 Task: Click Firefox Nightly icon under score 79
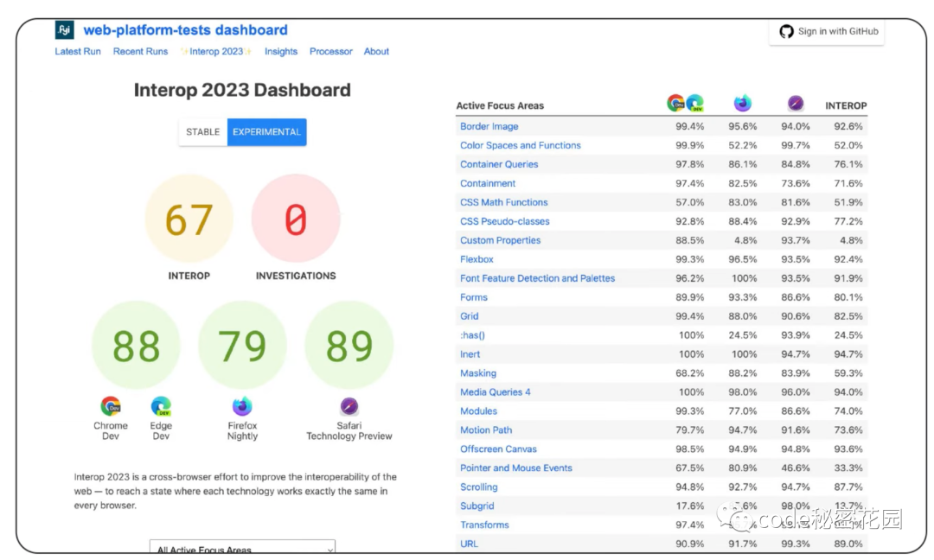[x=242, y=406]
